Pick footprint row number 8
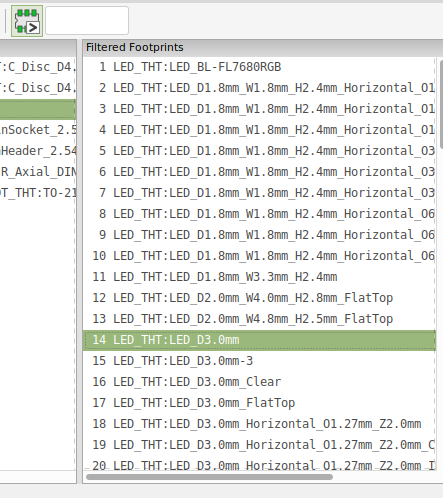The image size is (443, 498). (x=259, y=214)
